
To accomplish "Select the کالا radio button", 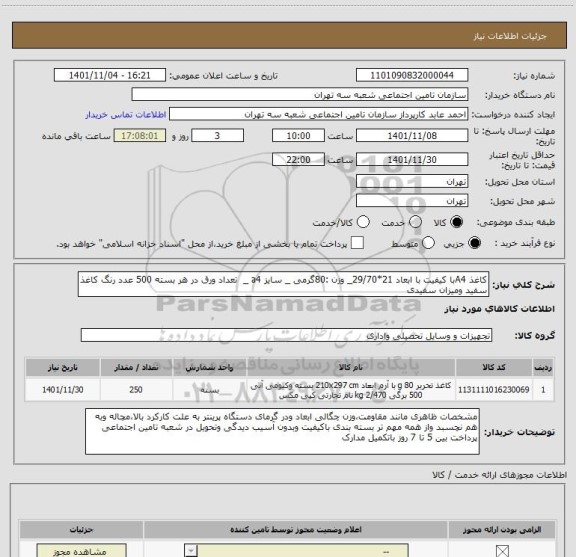I will [457, 222].
